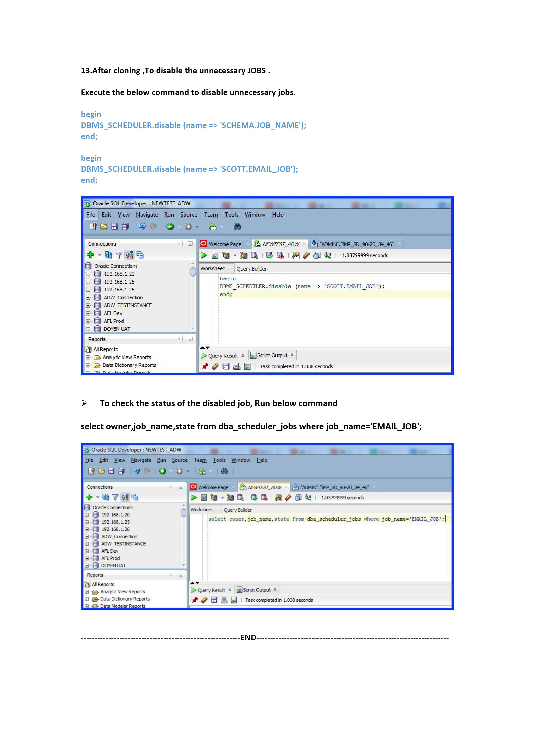Select Query Result tab in select-query screenshot
Screen dimensions: 535x756
tap(211, 590)
